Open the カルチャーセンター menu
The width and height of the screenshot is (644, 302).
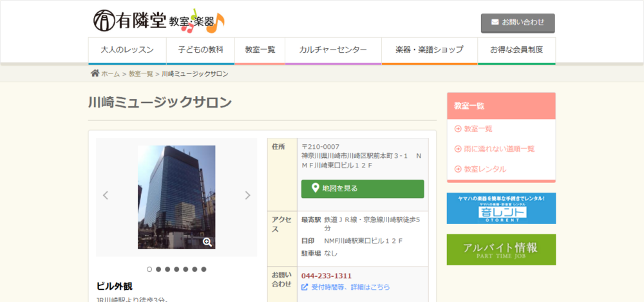(333, 50)
